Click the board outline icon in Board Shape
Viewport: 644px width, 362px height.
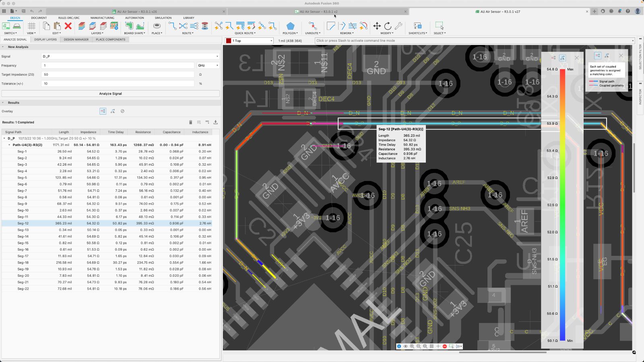(x=129, y=26)
